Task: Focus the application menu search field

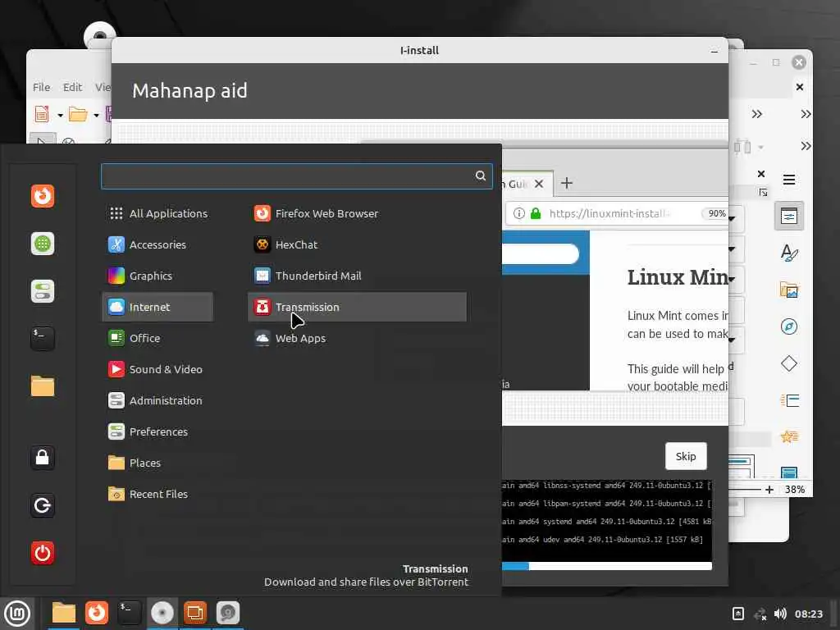Action: click(296, 176)
